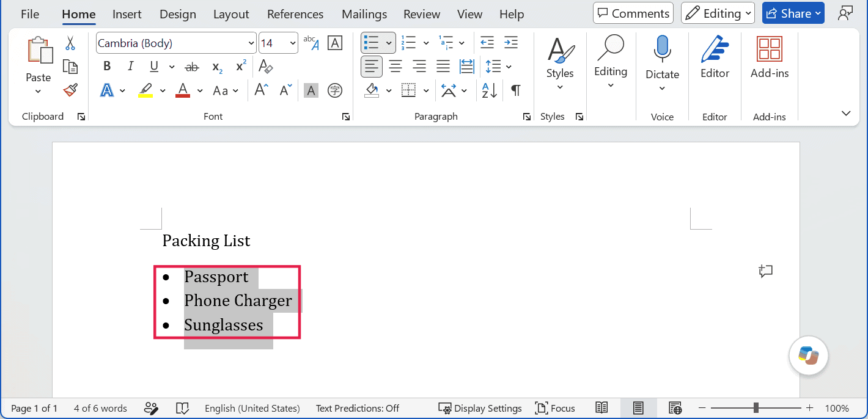Click the Sort A to Z icon
The image size is (868, 419).
(490, 90)
